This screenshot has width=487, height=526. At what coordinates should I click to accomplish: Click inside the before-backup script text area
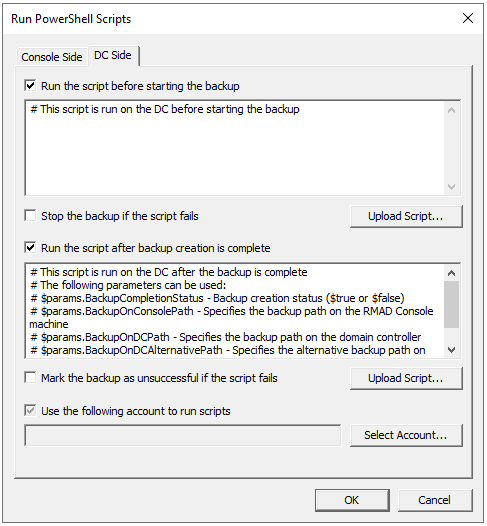235,148
